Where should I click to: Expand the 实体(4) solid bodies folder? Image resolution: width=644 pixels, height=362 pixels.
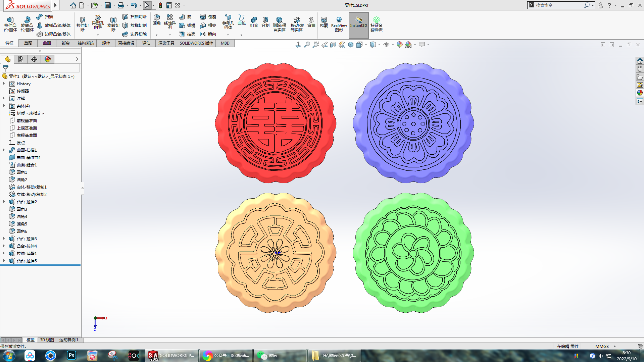tap(4, 106)
